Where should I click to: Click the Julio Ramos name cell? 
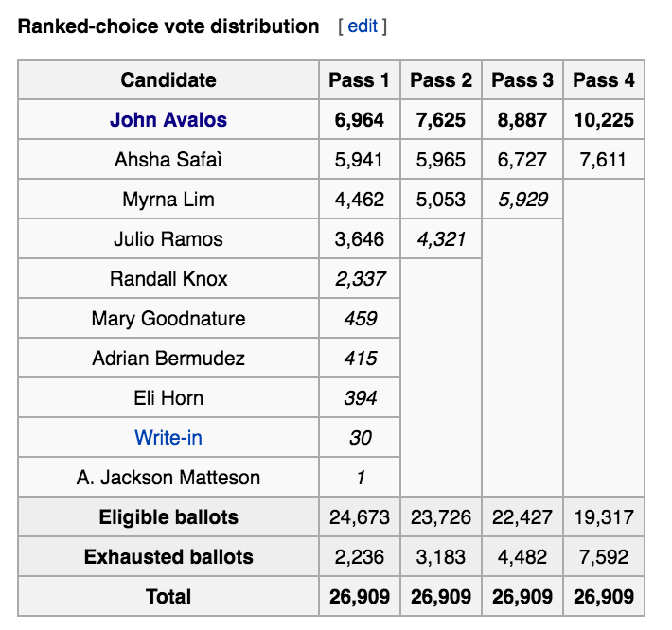tap(168, 239)
